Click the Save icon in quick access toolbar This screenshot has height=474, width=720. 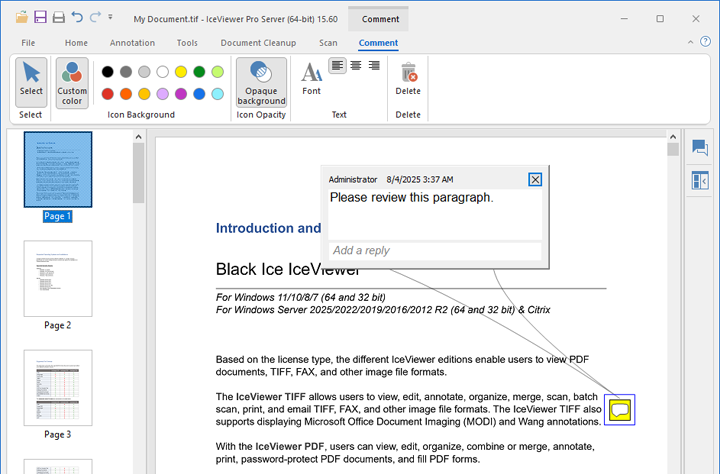[40, 18]
